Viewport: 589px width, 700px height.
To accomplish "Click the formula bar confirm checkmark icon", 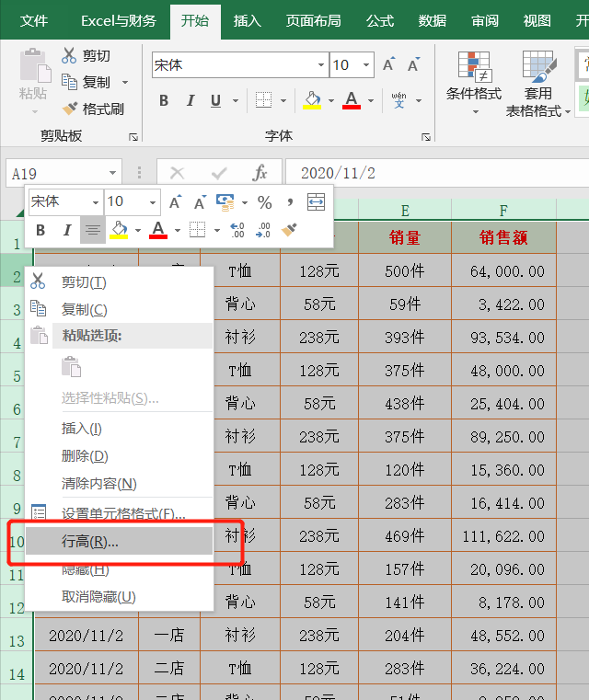I will [219, 173].
